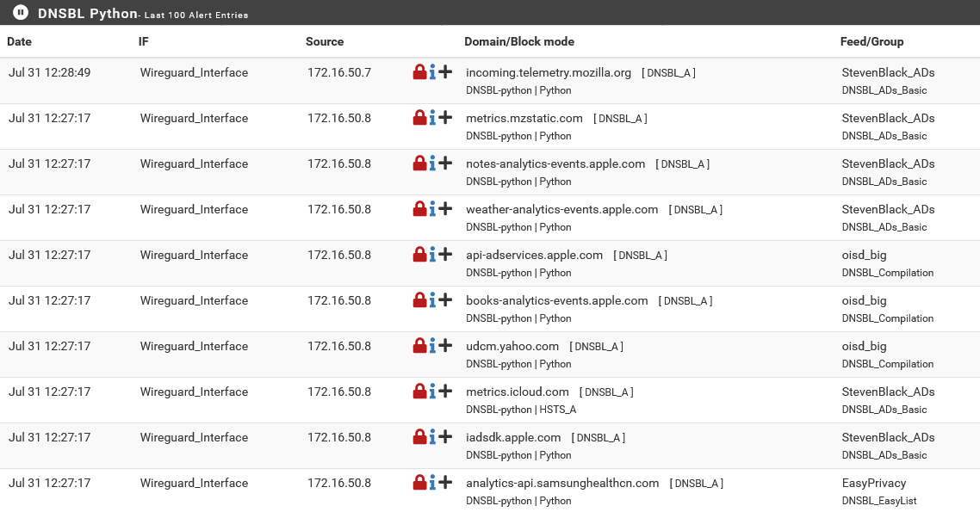This screenshot has height=512, width=980.
Task: View info for weather-analytics-events.apple.com
Action: [x=432, y=209]
